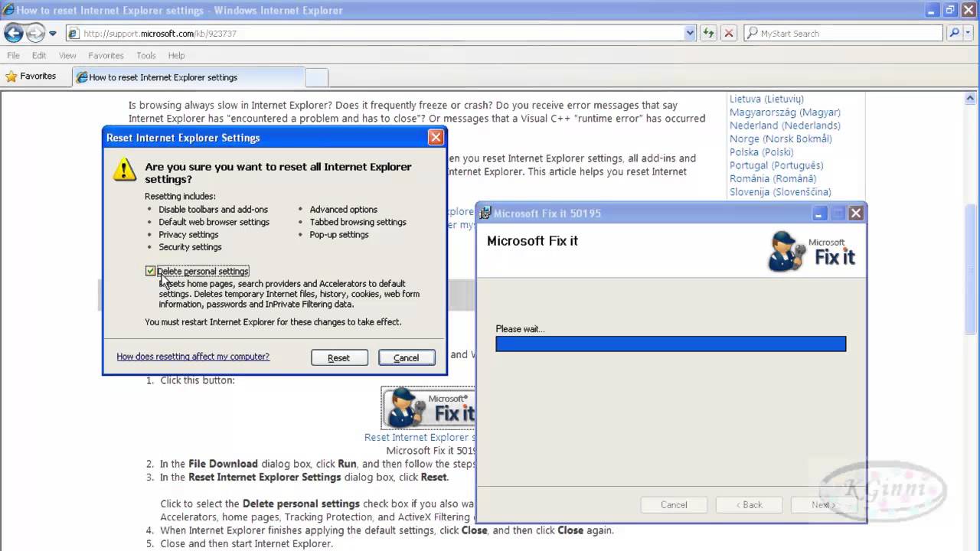Click Reset Internet Explorer settings link under Fix it
The height and width of the screenshot is (551, 980).
[x=420, y=438]
